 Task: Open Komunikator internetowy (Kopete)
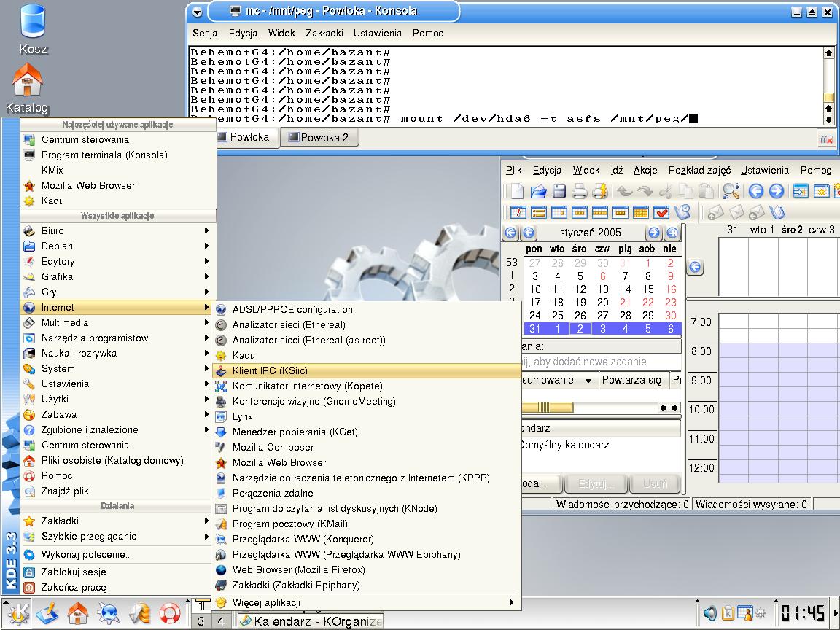[x=367, y=386]
